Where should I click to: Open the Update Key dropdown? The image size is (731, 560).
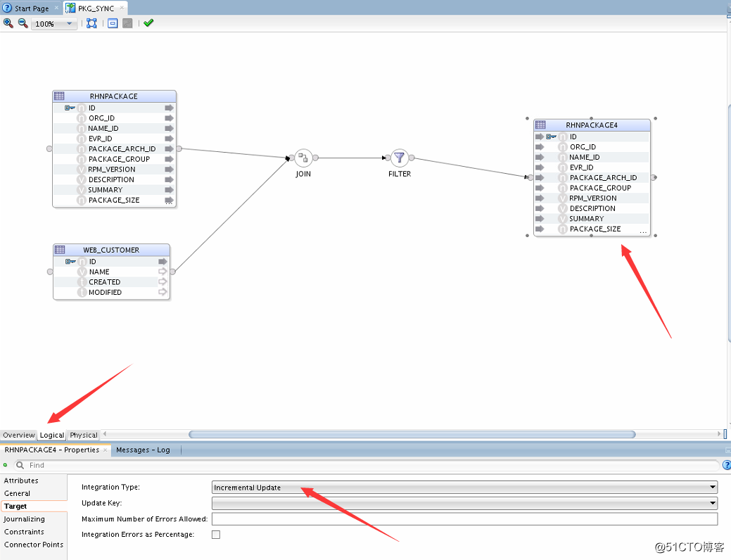[x=465, y=503]
